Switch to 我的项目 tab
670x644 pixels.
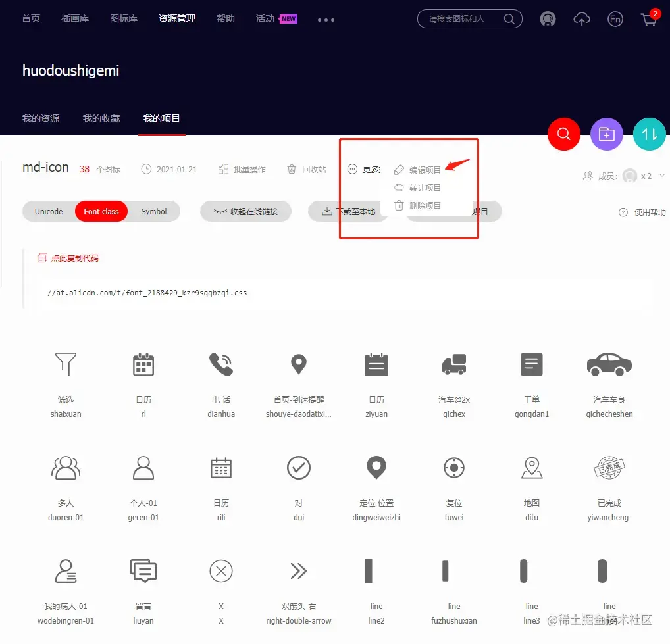pyautogui.click(x=161, y=118)
